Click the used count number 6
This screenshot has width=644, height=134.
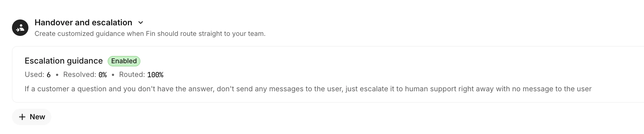49,75
